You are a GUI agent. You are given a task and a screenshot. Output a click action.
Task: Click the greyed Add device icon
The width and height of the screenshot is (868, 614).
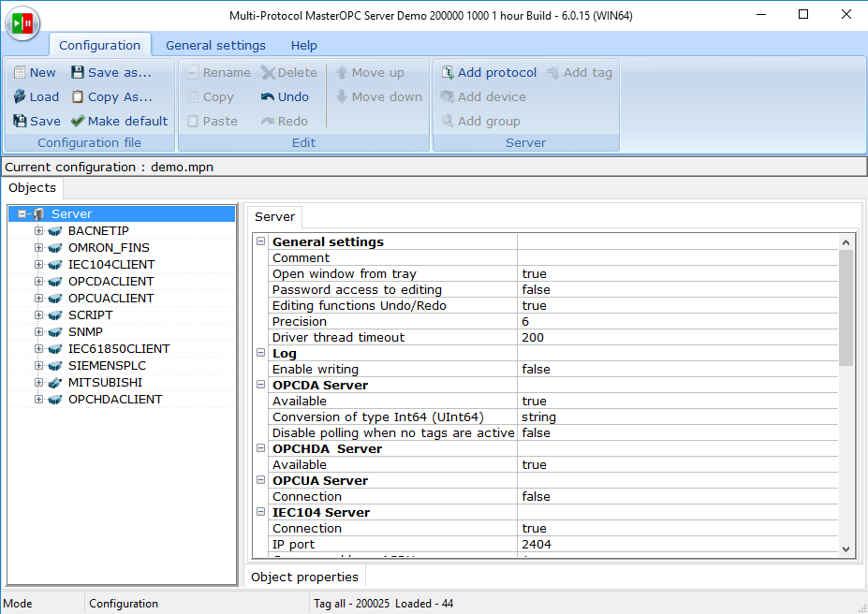coord(448,96)
